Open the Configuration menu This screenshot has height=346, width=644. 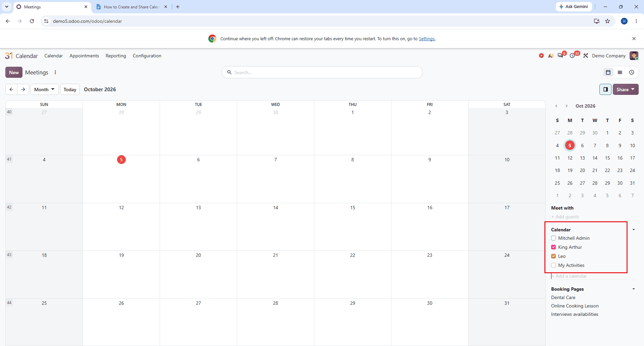click(x=147, y=56)
